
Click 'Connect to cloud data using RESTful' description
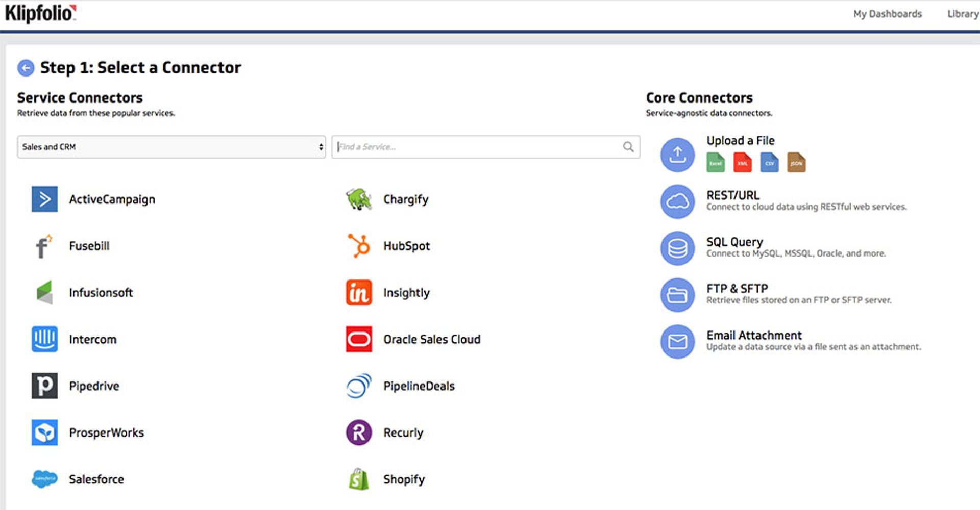click(806, 207)
